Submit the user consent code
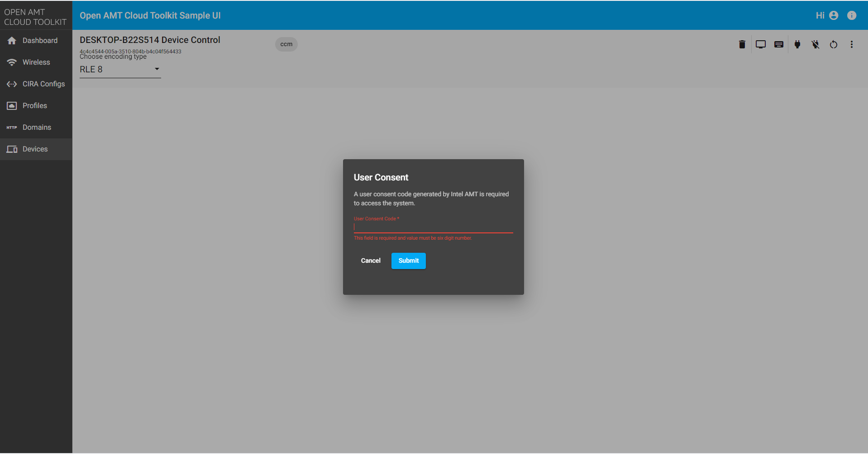 click(x=409, y=261)
